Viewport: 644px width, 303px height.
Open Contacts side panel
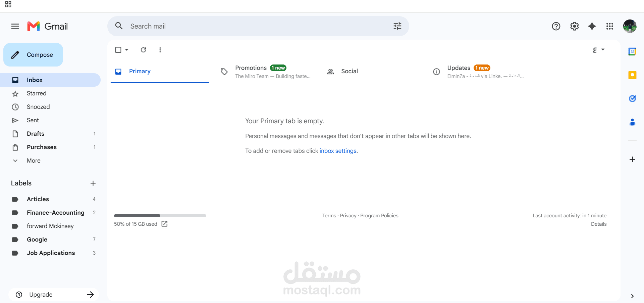[632, 122]
